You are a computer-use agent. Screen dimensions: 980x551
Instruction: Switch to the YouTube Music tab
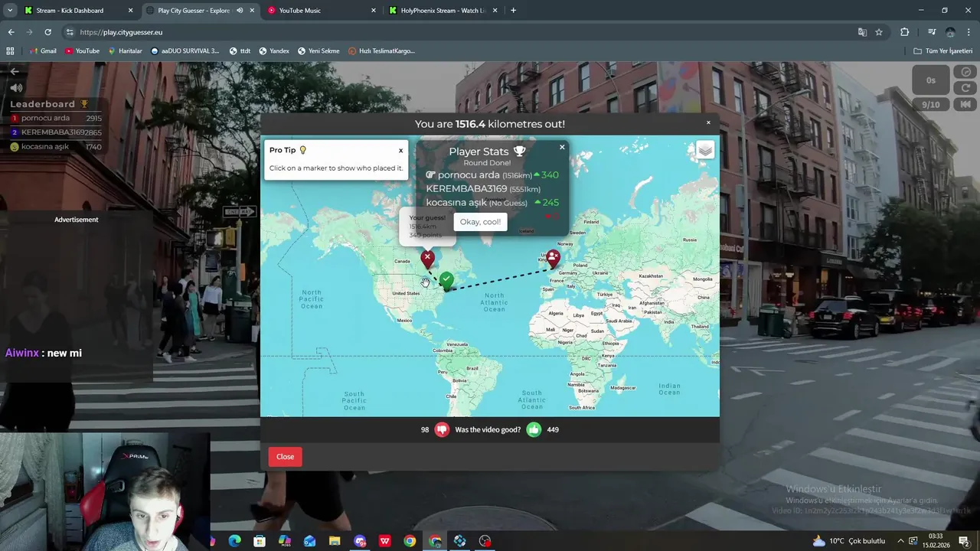[x=322, y=11]
